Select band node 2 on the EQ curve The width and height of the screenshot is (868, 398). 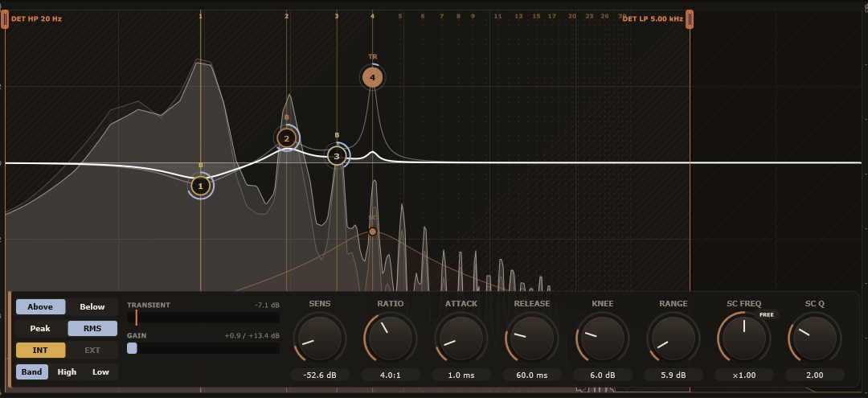287,138
